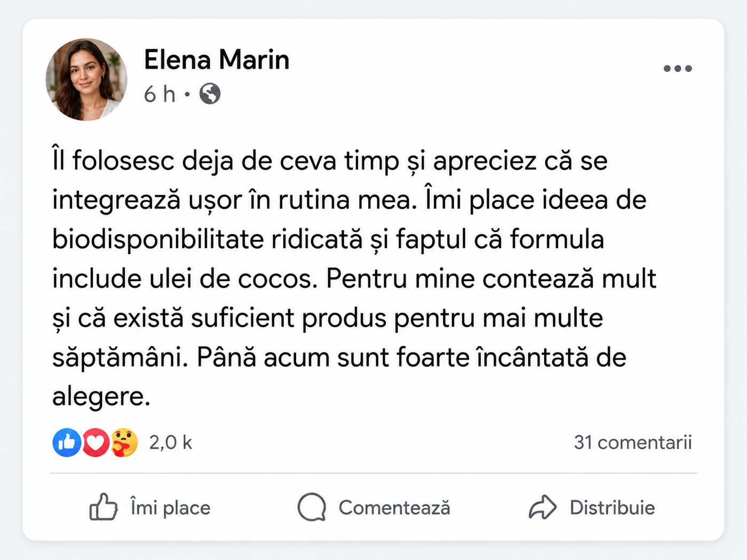The width and height of the screenshot is (747, 560).
Task: Click the word biodisponibilitate in the post
Action: 158,239
